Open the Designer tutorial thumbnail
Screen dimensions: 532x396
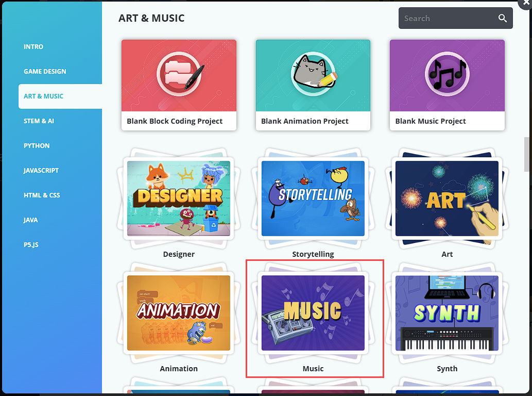tap(179, 199)
